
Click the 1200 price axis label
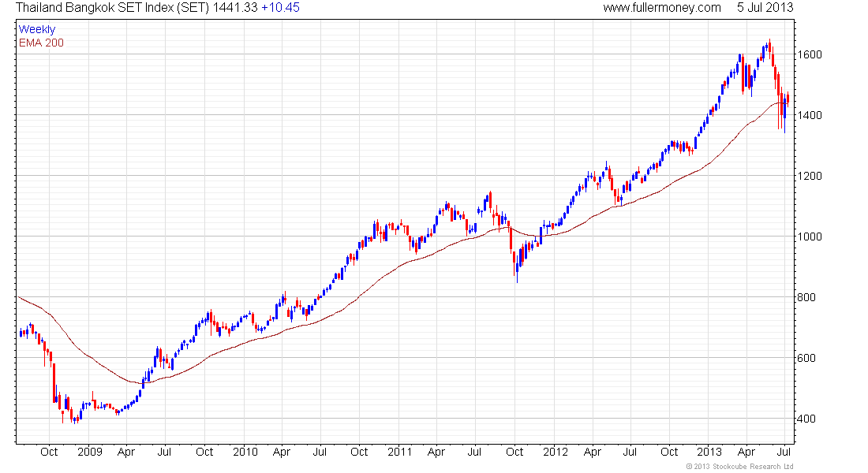[x=810, y=176]
